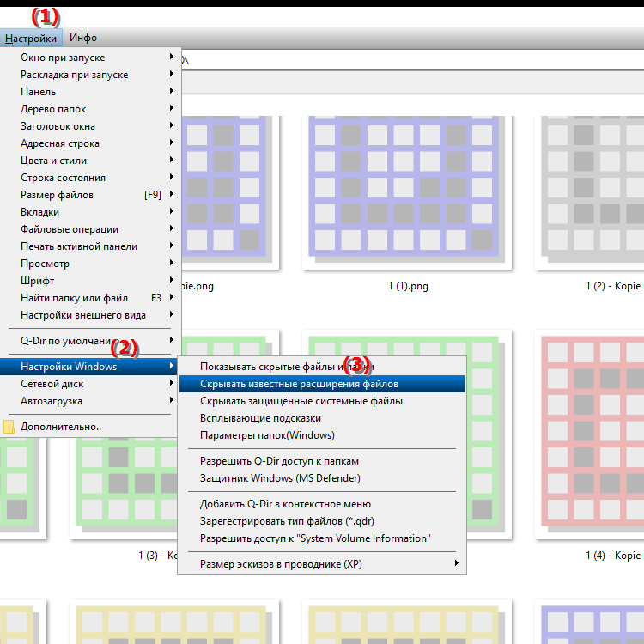
Task: Allow access to System Volume Information
Action: [x=322, y=539]
